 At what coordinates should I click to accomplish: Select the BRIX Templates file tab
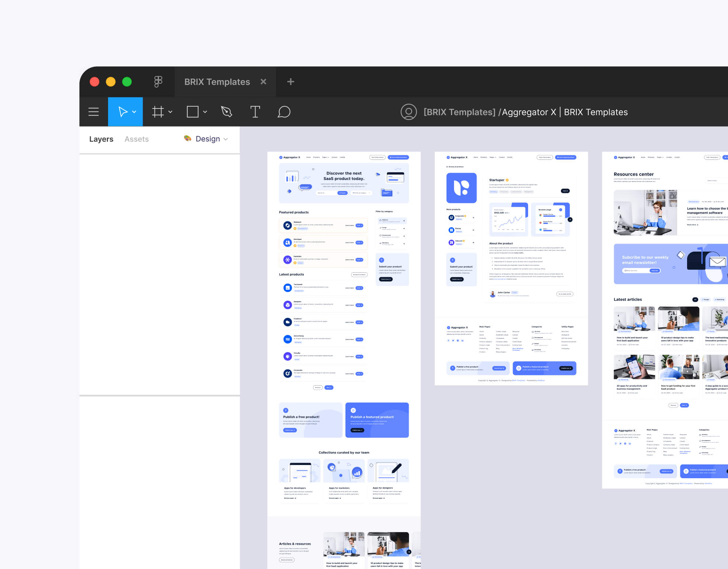[216, 82]
